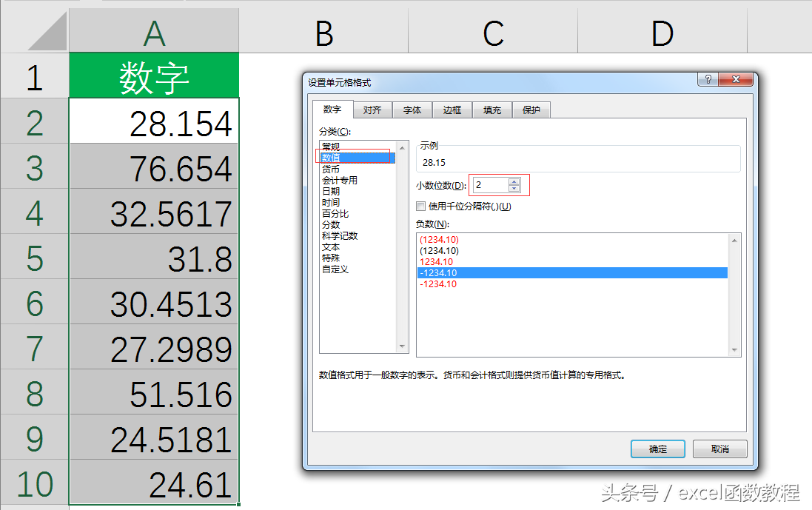
Task: Decrease decimal places with down spinner arrow
Action: pyautogui.click(x=514, y=189)
